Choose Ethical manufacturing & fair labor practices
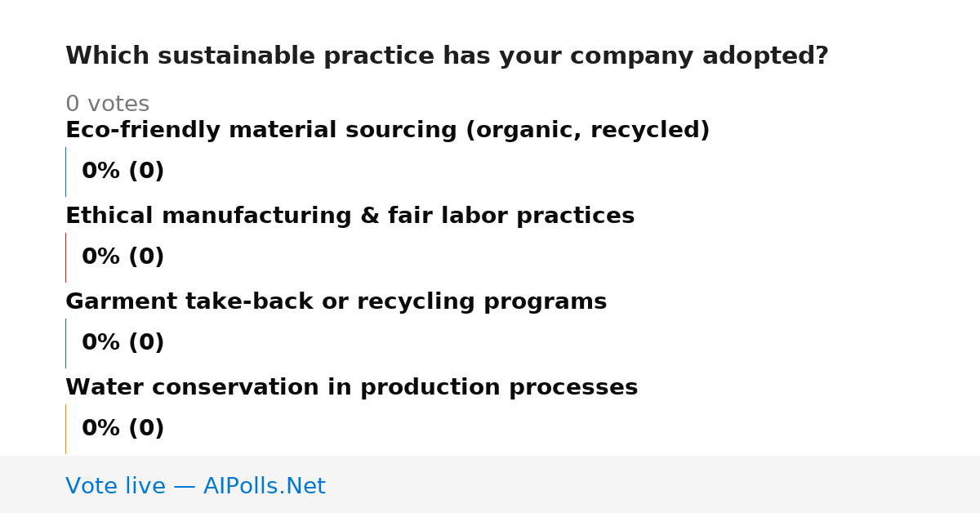The height and width of the screenshot is (513, 980). point(350,216)
